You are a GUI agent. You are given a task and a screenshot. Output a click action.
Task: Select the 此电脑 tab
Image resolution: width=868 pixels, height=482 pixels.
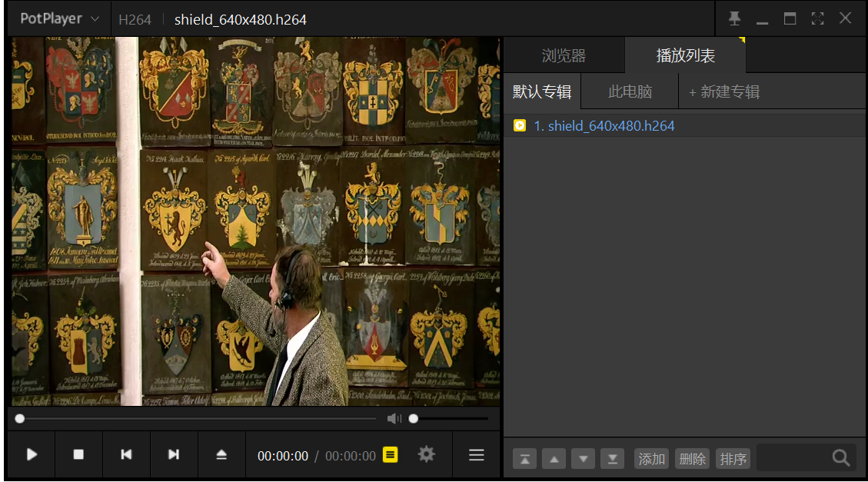pyautogui.click(x=630, y=92)
